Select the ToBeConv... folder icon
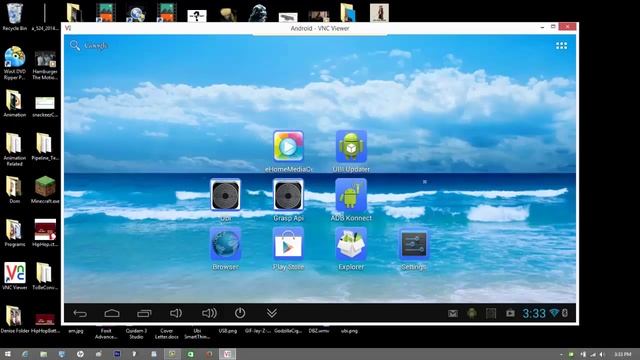This screenshot has height=360, width=640. coord(45,276)
